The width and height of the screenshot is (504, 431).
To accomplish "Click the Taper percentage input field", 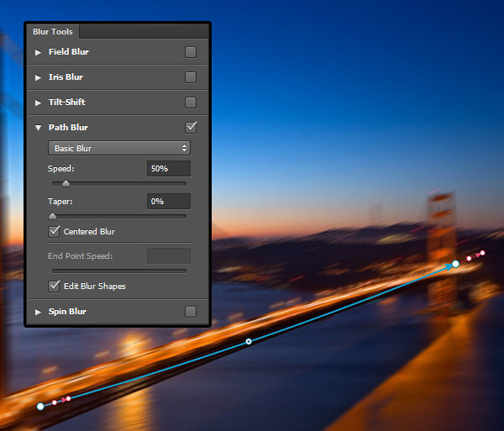I will coord(169,201).
